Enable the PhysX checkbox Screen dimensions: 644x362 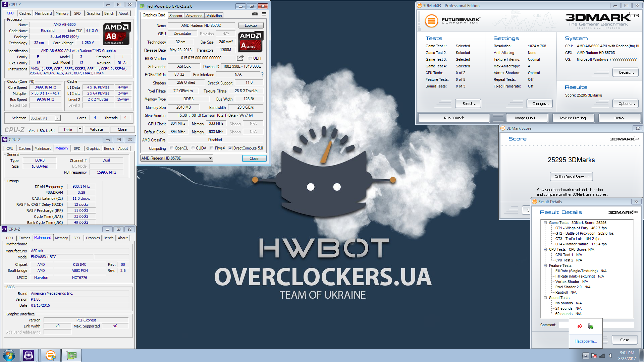212,148
